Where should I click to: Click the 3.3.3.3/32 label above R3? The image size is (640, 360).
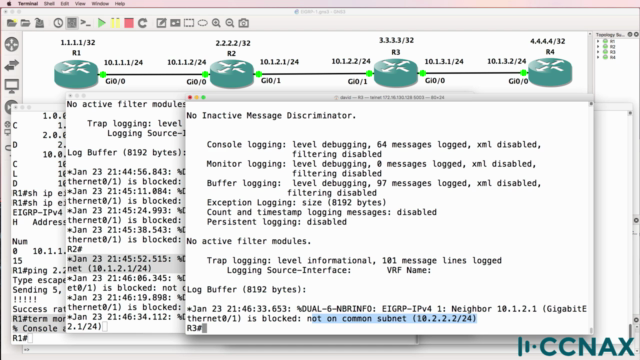(x=396, y=40)
